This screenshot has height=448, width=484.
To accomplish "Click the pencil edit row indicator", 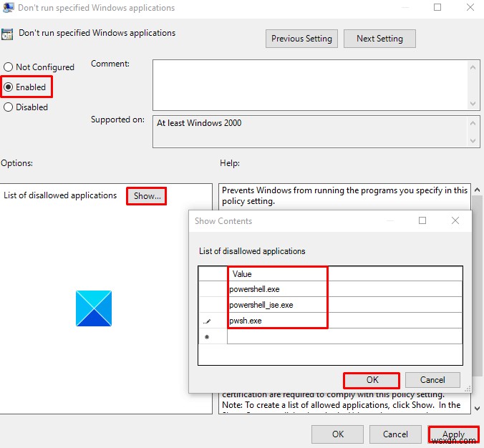I will coord(207,321).
